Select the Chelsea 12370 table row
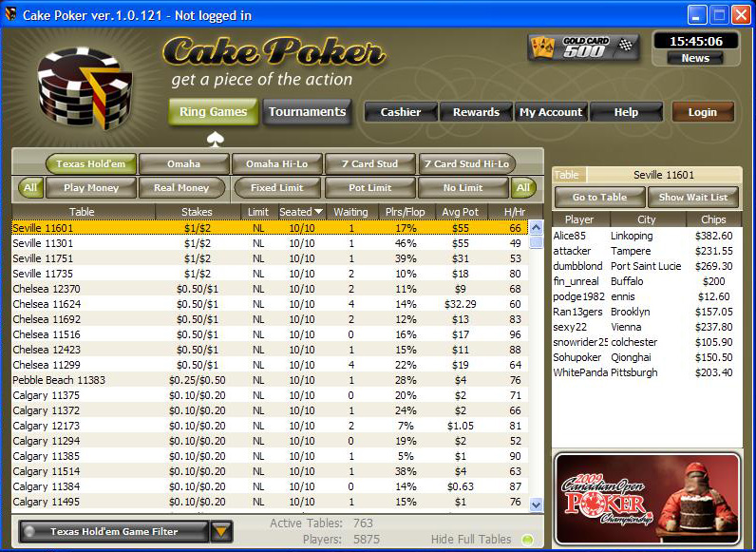The width and height of the screenshot is (756, 552). [x=270, y=289]
